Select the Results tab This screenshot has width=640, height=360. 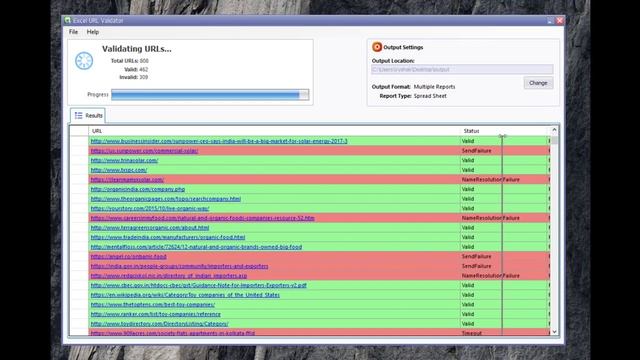(88, 116)
